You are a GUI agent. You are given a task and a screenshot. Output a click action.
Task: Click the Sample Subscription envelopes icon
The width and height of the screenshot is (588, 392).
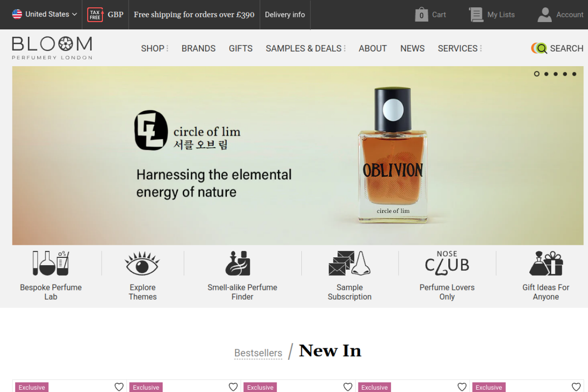click(349, 263)
